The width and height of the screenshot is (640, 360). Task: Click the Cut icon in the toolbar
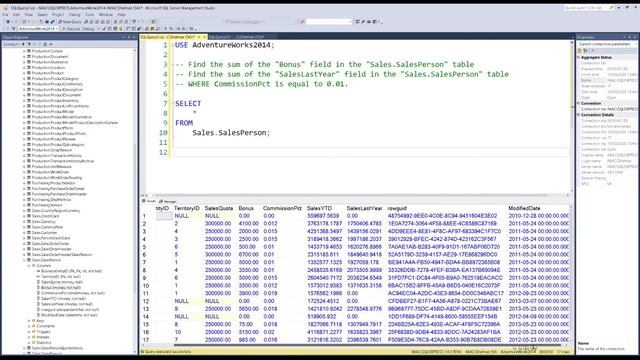(x=116, y=22)
